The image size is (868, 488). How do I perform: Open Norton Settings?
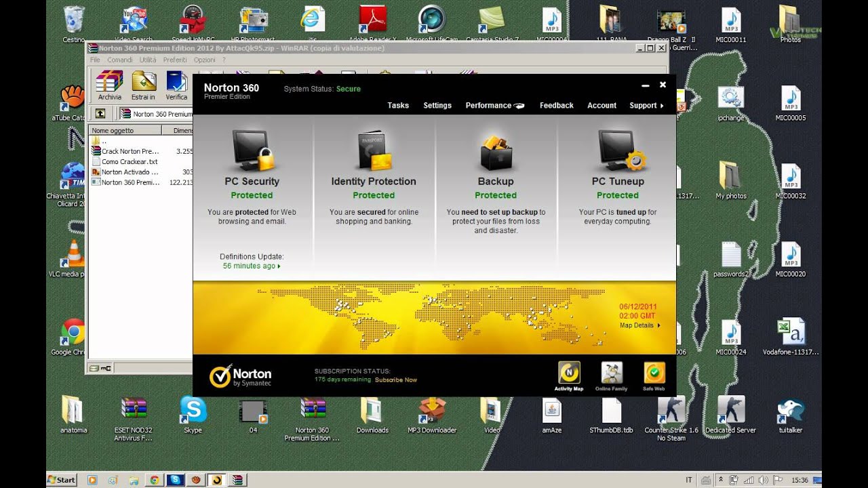click(437, 105)
